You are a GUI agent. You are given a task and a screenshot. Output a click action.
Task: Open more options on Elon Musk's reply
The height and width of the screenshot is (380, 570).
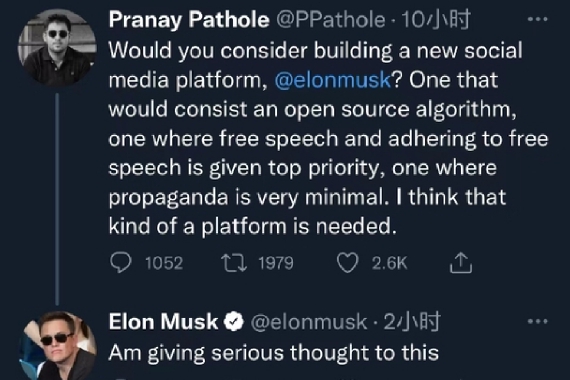(x=537, y=321)
